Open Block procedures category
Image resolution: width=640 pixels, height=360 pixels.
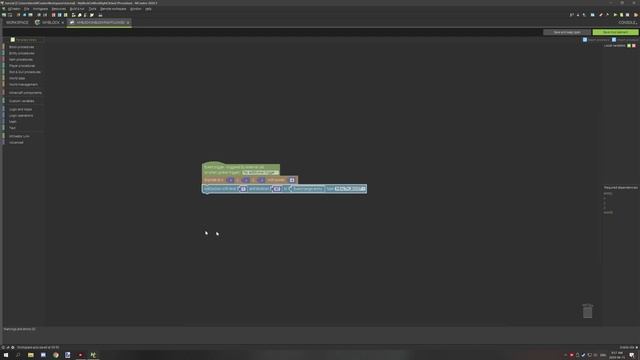coord(22,47)
